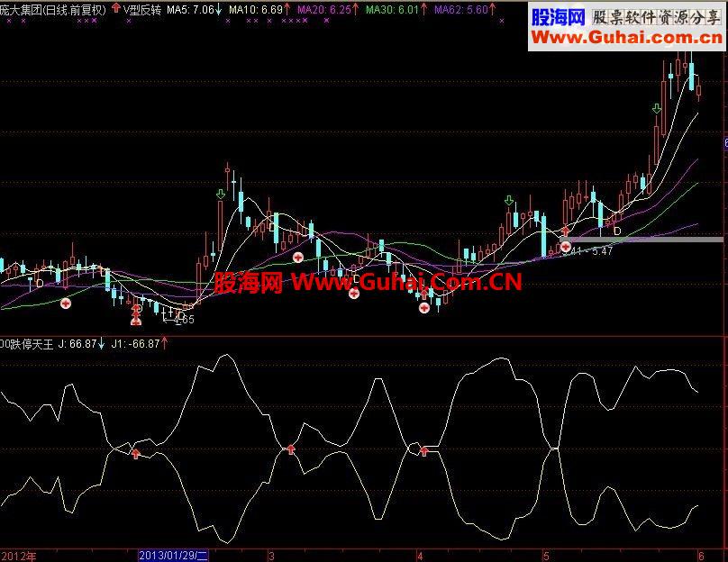
Task: Click the 00跌停天王 indicator name
Action: pyautogui.click(x=26, y=344)
